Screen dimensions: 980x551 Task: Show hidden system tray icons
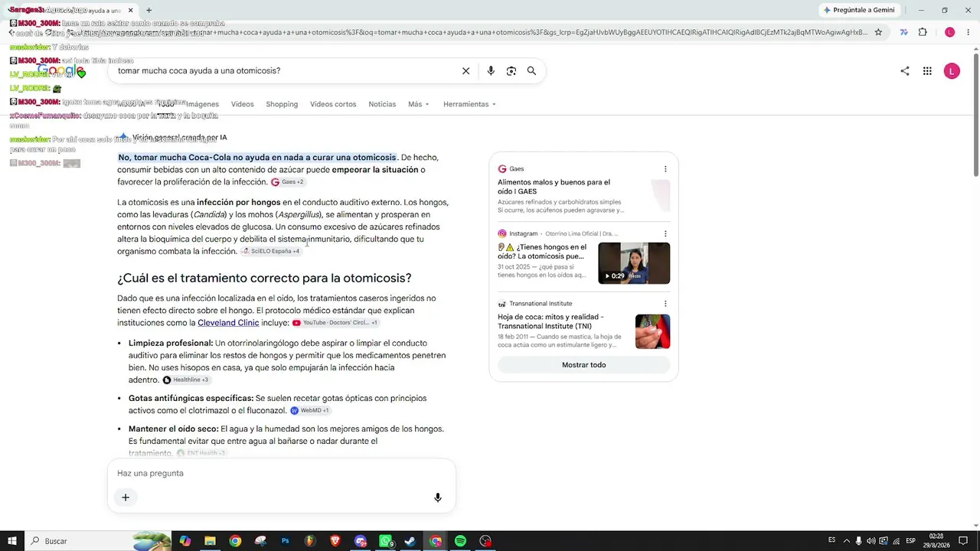pos(845,541)
